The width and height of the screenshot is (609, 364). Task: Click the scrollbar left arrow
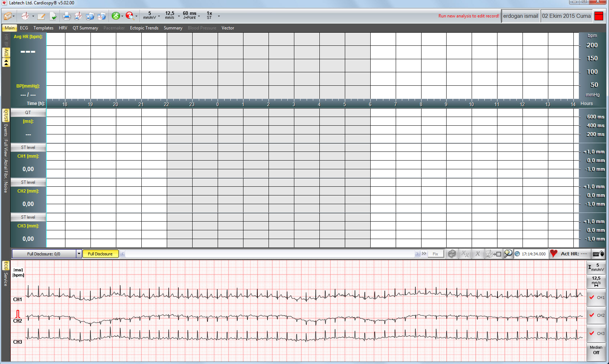pyautogui.click(x=122, y=254)
